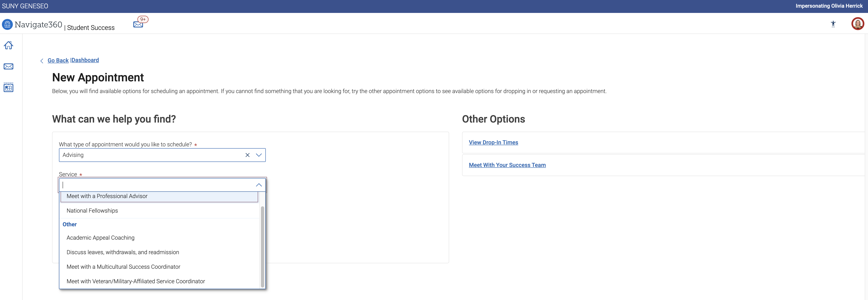Click the accessibility figure icon
Image resolution: width=868 pixels, height=300 pixels.
point(833,24)
